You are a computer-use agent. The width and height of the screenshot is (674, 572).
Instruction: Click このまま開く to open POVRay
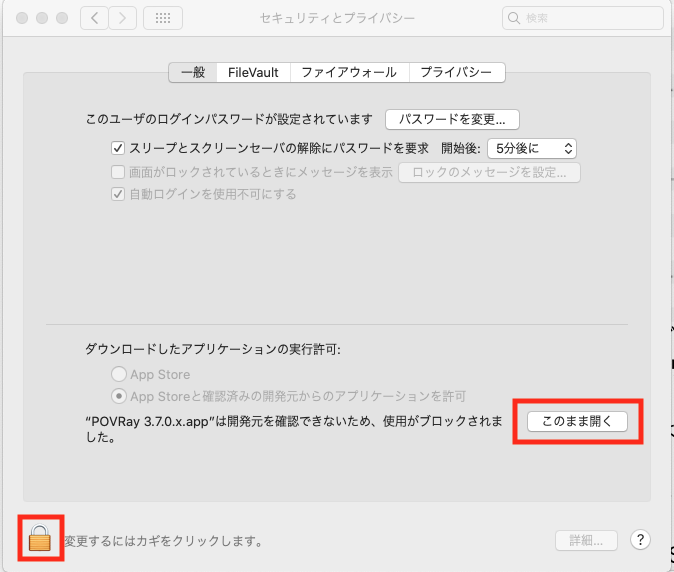coord(577,421)
